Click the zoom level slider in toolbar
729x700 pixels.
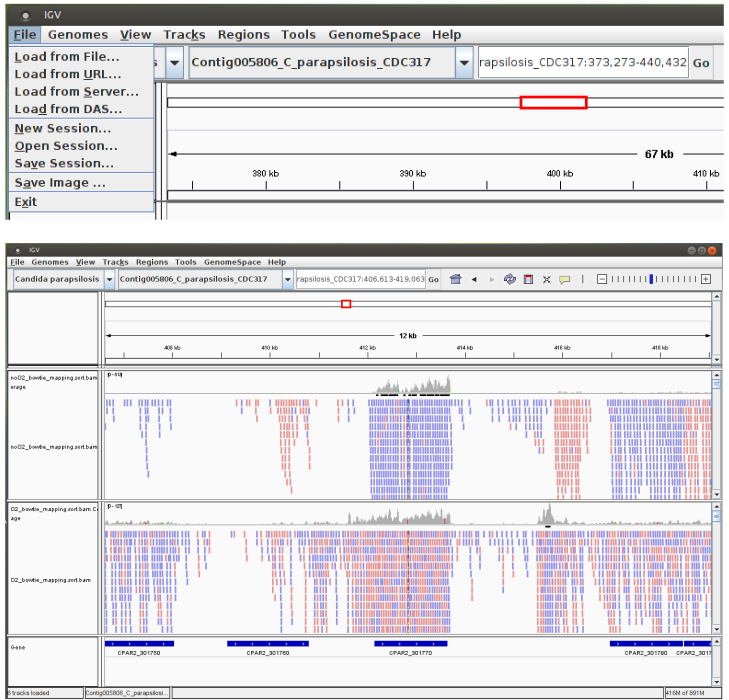pyautogui.click(x=652, y=279)
